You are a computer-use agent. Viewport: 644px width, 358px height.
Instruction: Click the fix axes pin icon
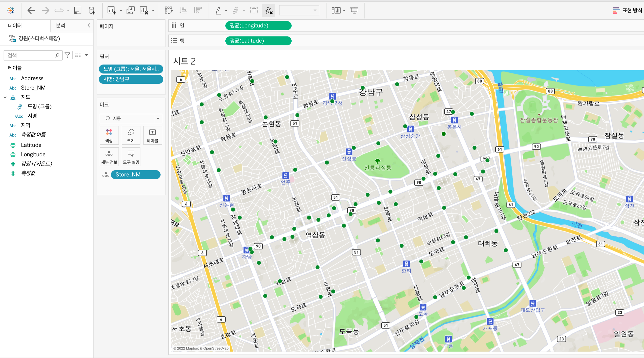click(x=269, y=10)
